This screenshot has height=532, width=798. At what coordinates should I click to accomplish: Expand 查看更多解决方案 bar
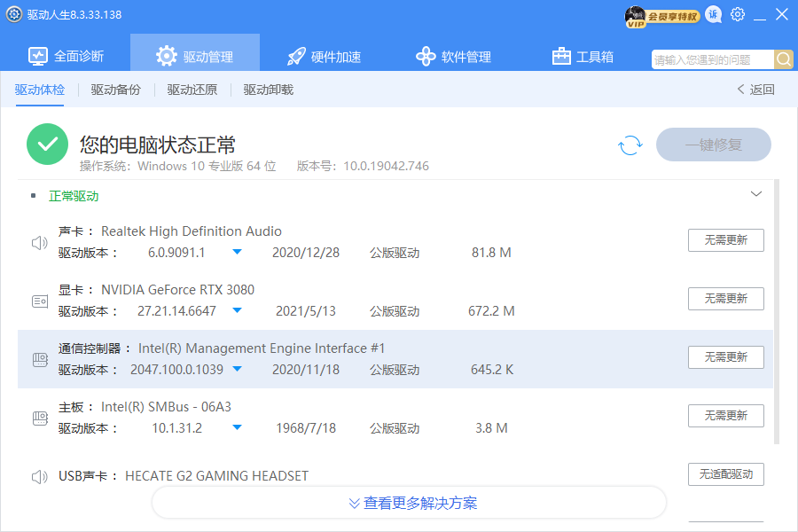pos(409,503)
